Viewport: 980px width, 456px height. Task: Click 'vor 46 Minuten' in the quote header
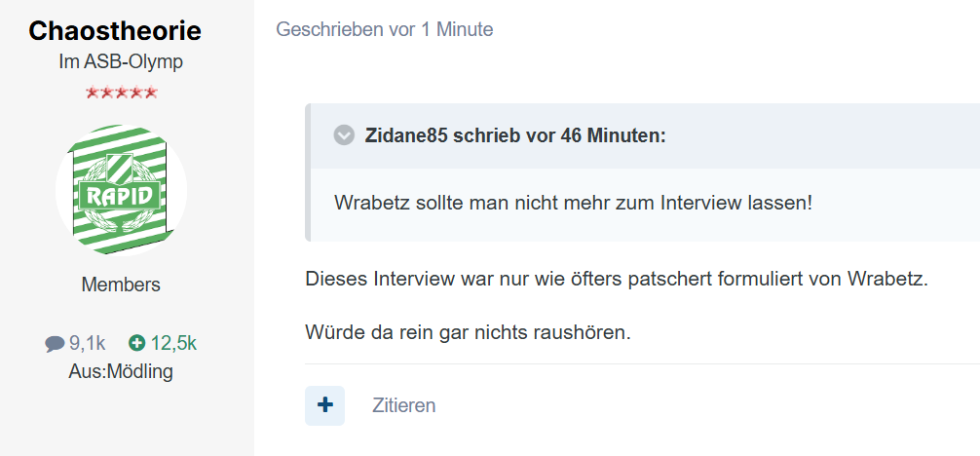point(595,135)
